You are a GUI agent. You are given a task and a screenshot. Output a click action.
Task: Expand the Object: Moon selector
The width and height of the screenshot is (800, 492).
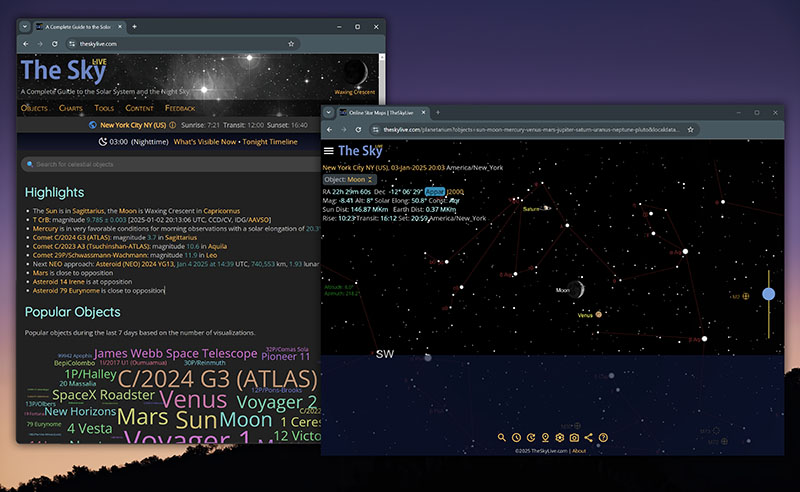tap(349, 179)
